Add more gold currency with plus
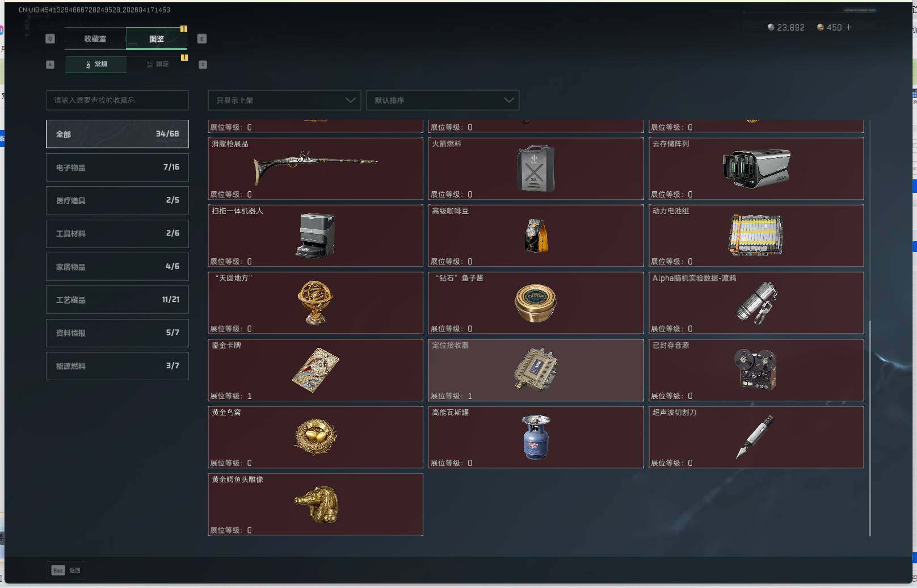The image size is (917, 588). pyautogui.click(x=848, y=27)
